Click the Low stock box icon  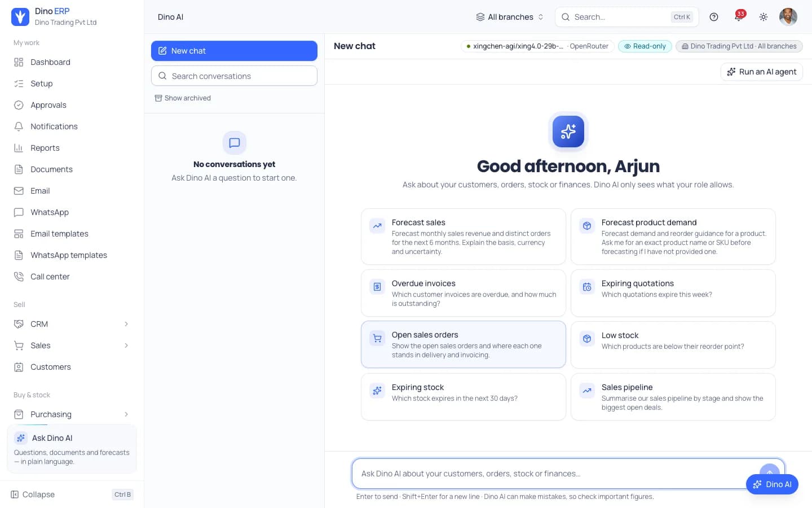click(587, 339)
